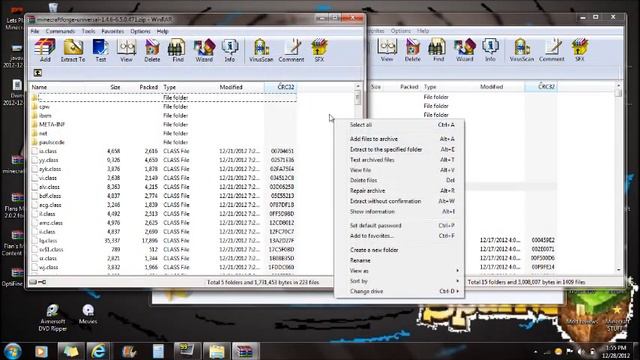The height and width of the screenshot is (360, 640).
Task: Open the Movies desktop shortcut
Action: 88,315
